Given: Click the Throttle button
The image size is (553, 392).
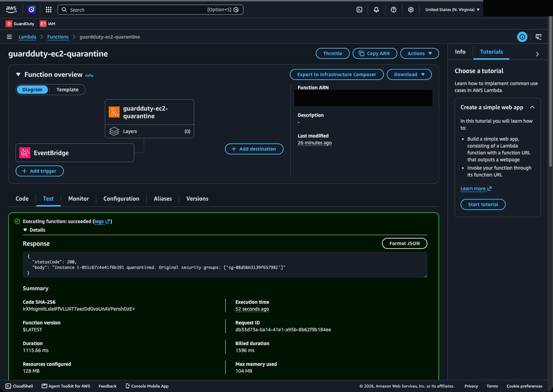Looking at the screenshot, I should 333,53.
